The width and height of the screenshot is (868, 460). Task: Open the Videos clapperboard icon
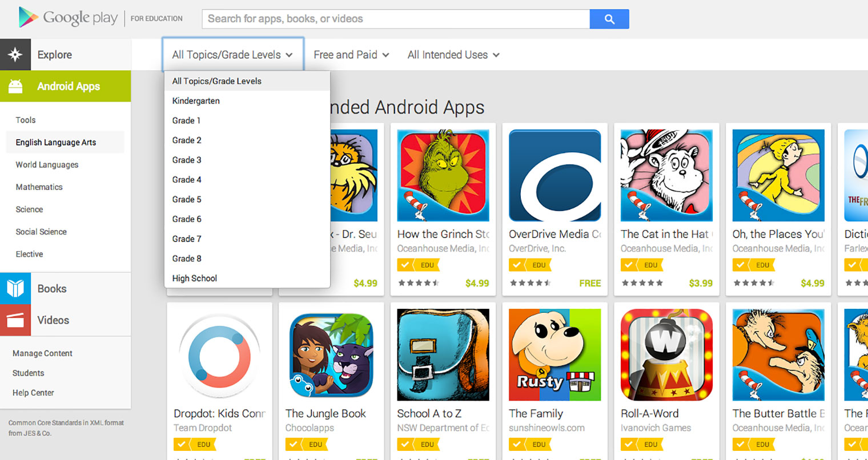(x=15, y=320)
